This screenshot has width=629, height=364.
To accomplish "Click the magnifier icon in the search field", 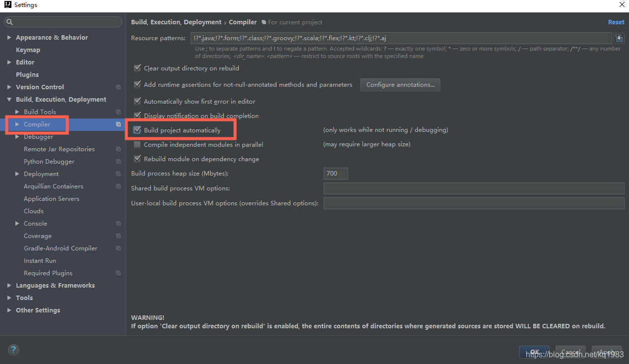I will click(x=9, y=21).
